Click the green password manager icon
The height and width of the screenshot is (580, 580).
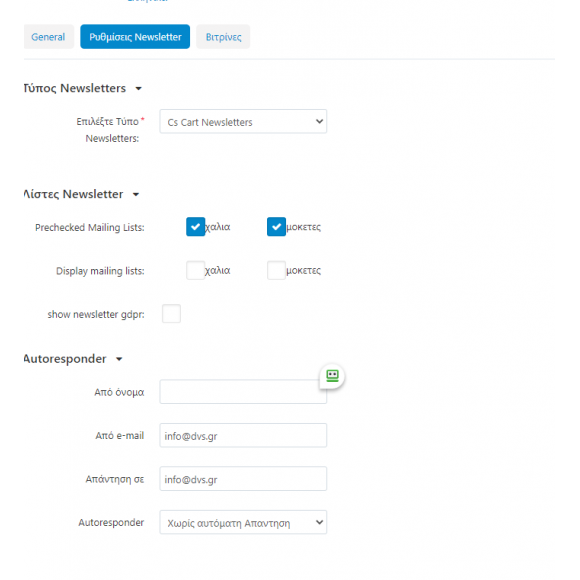pos(332,376)
